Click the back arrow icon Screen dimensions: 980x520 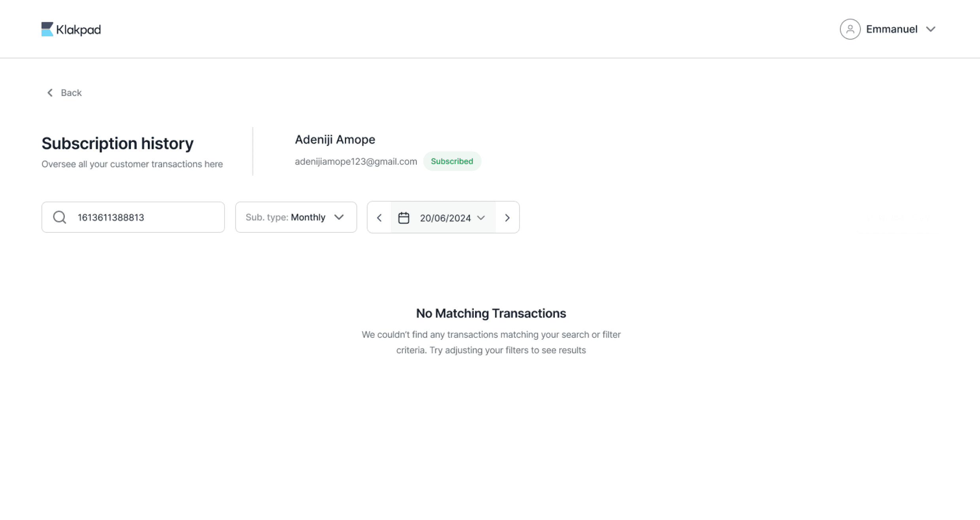(50, 93)
